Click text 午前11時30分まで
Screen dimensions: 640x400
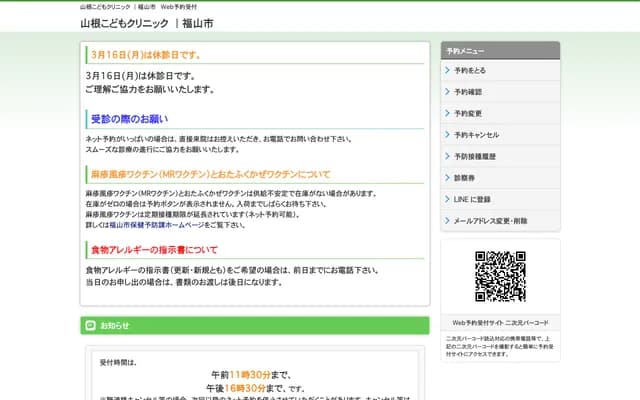pyautogui.click(x=251, y=375)
